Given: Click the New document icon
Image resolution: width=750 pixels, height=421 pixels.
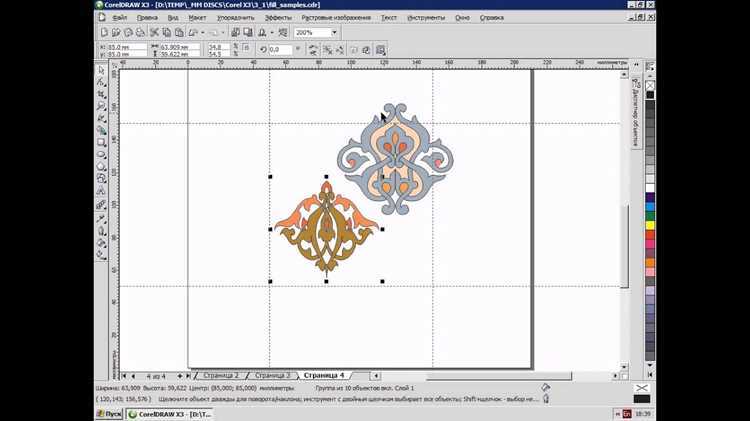Looking at the screenshot, I should [104, 33].
